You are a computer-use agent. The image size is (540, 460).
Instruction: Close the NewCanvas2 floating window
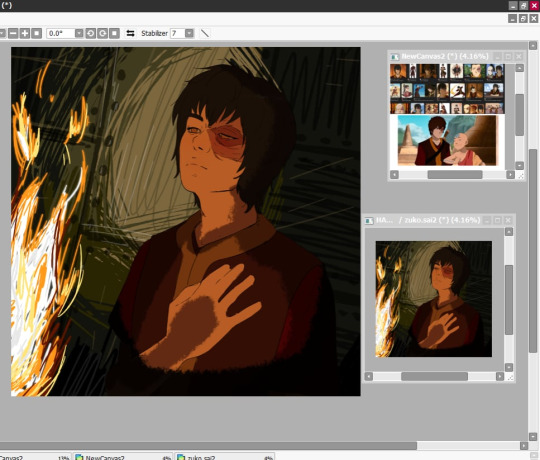(519, 56)
